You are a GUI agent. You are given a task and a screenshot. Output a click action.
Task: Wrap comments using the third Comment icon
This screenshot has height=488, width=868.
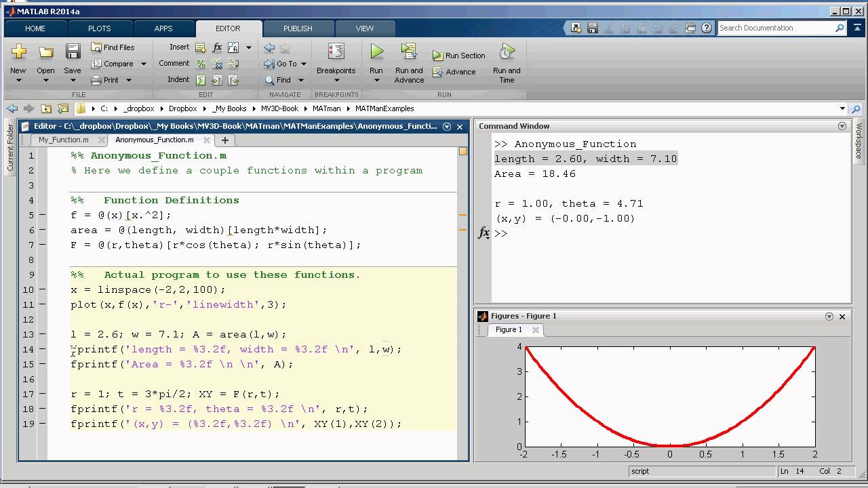pos(233,64)
